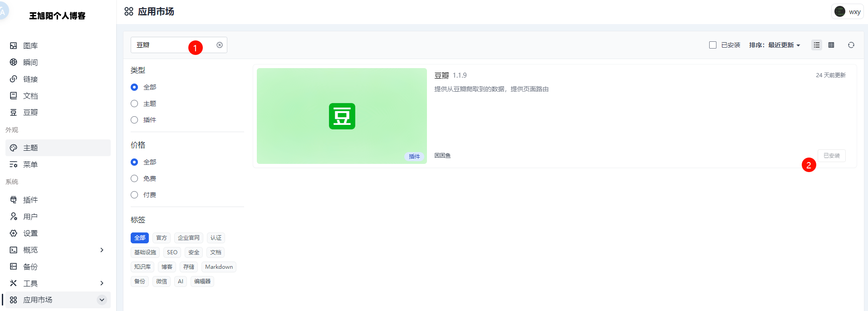Switch to grid view layout
This screenshot has width=868, height=311.
831,45
